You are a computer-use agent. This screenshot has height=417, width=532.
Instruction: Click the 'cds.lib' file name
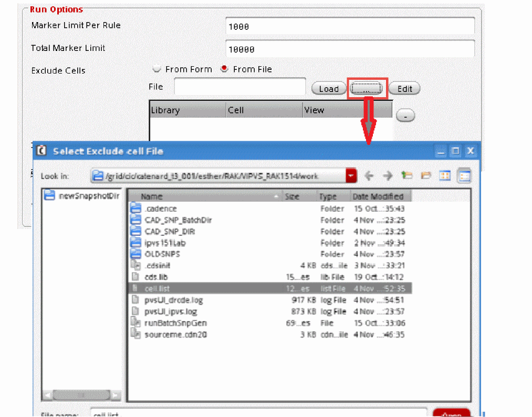tap(156, 277)
